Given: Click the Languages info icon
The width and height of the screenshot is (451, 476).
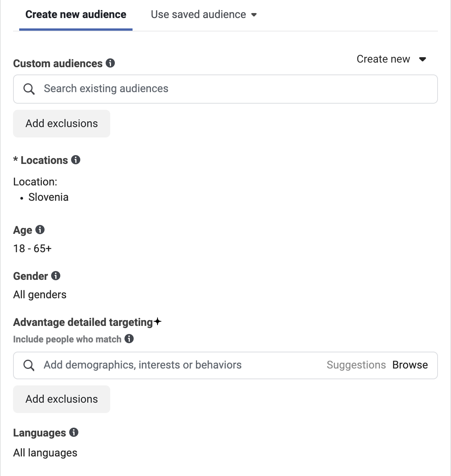Looking at the screenshot, I should click(74, 432).
